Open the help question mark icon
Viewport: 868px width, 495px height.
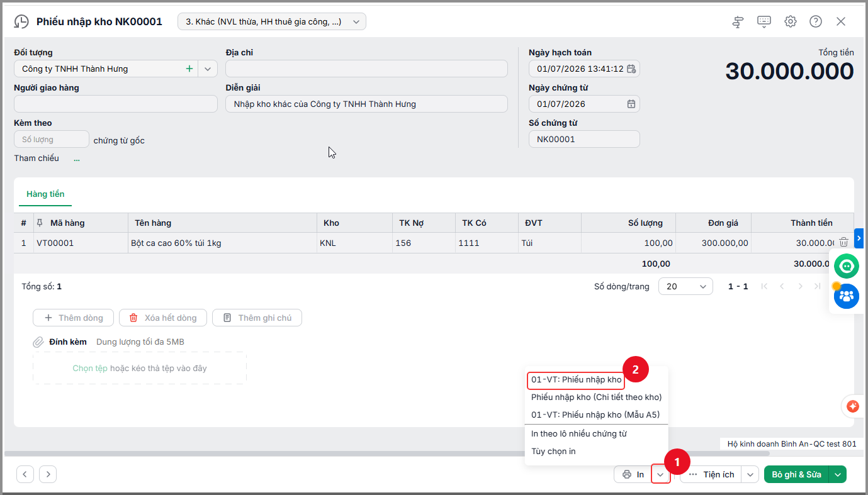click(x=816, y=21)
